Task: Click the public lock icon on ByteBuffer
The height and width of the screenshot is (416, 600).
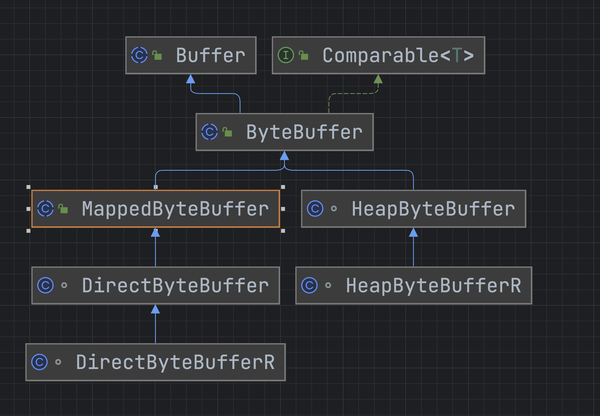Action: [227, 132]
